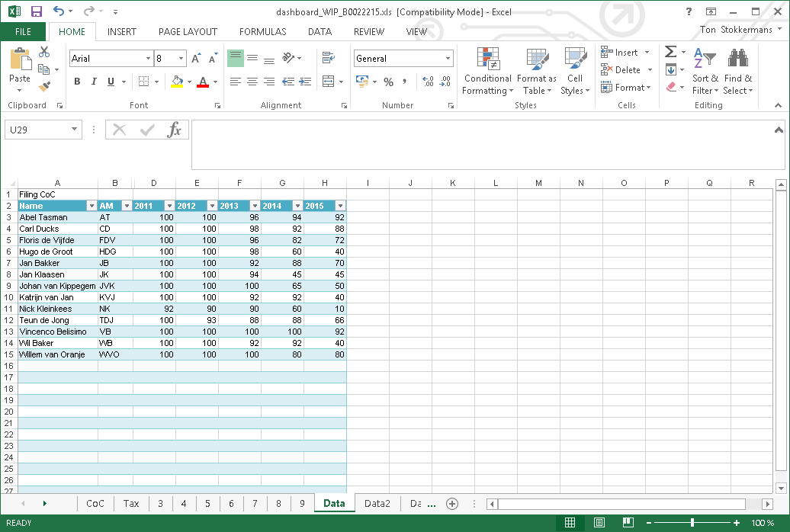The width and height of the screenshot is (790, 532).
Task: Expand the formula bar
Action: coord(779,130)
